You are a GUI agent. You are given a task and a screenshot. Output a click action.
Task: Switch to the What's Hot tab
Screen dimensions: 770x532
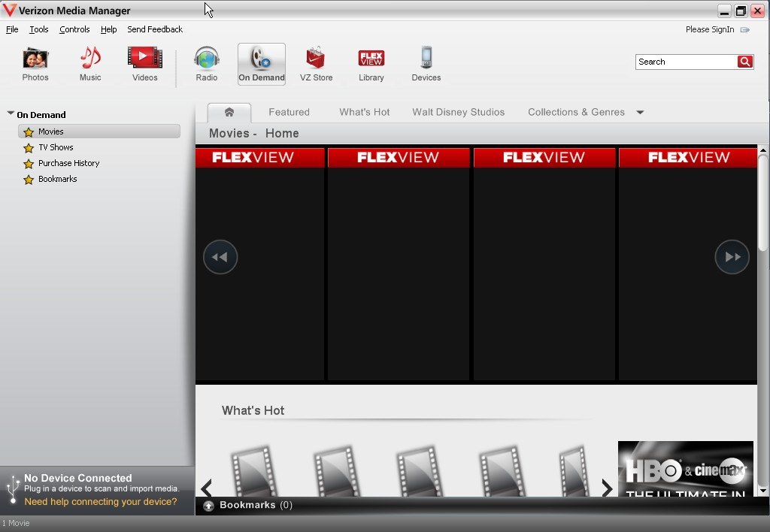coord(365,112)
